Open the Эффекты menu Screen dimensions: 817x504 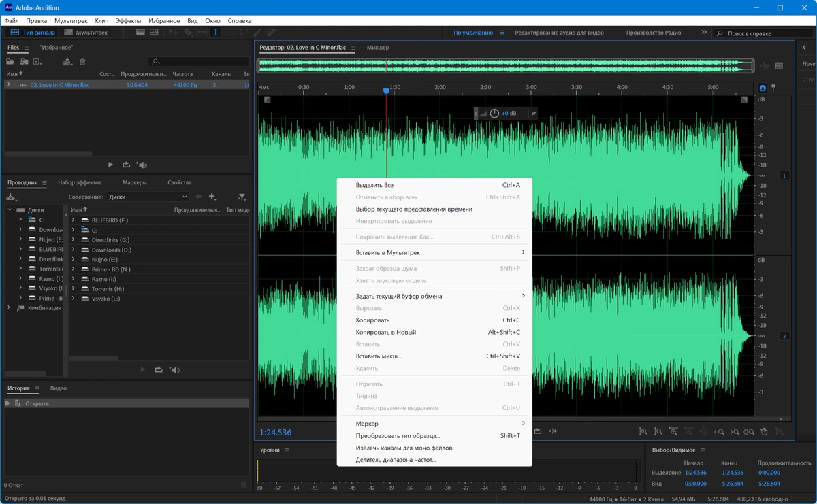click(129, 21)
